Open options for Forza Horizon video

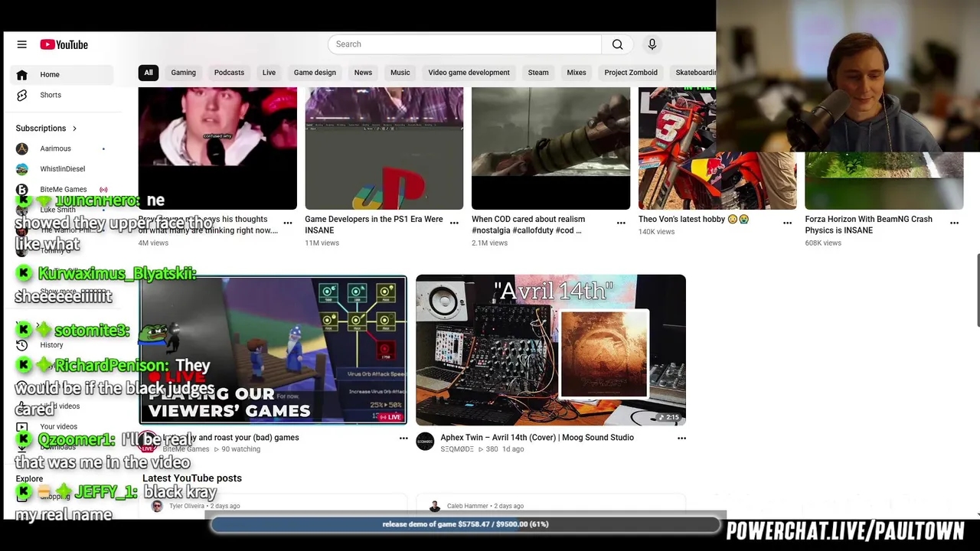tap(954, 223)
